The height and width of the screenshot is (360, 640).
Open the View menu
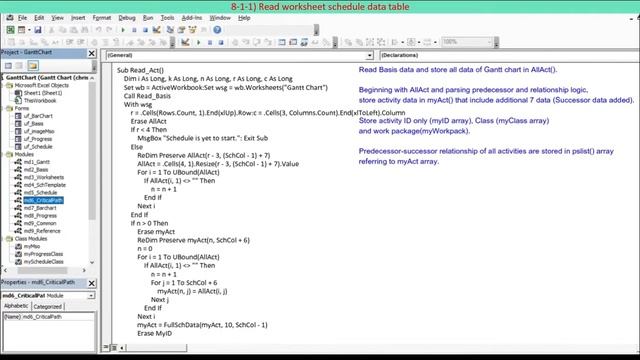tap(57, 18)
